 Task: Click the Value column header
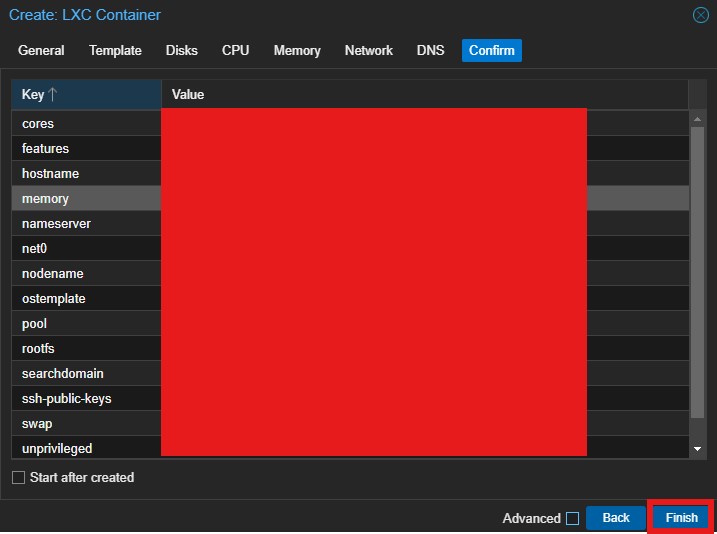[x=424, y=94]
